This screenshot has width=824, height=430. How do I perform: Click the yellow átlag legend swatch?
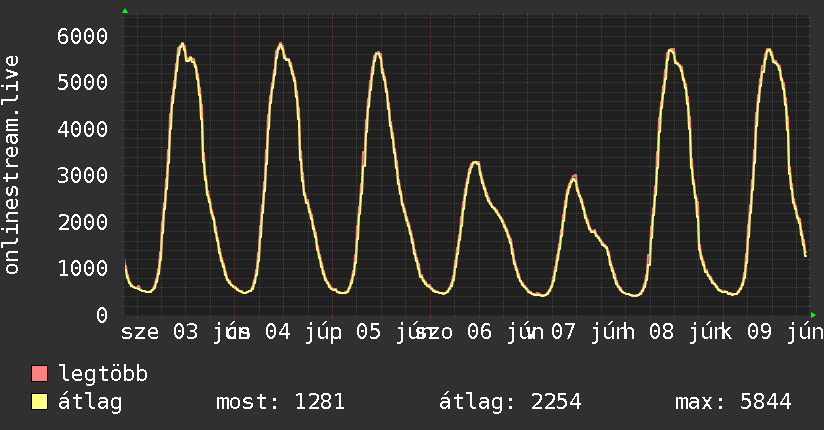pos(39,402)
